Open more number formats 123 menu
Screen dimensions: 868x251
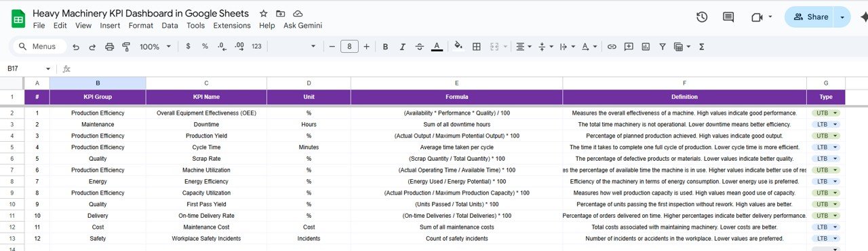click(256, 47)
